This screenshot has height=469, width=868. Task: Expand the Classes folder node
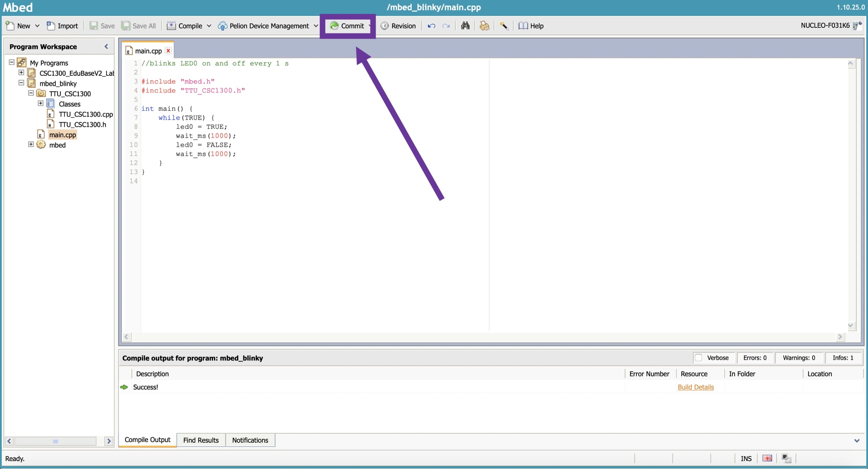click(x=41, y=103)
